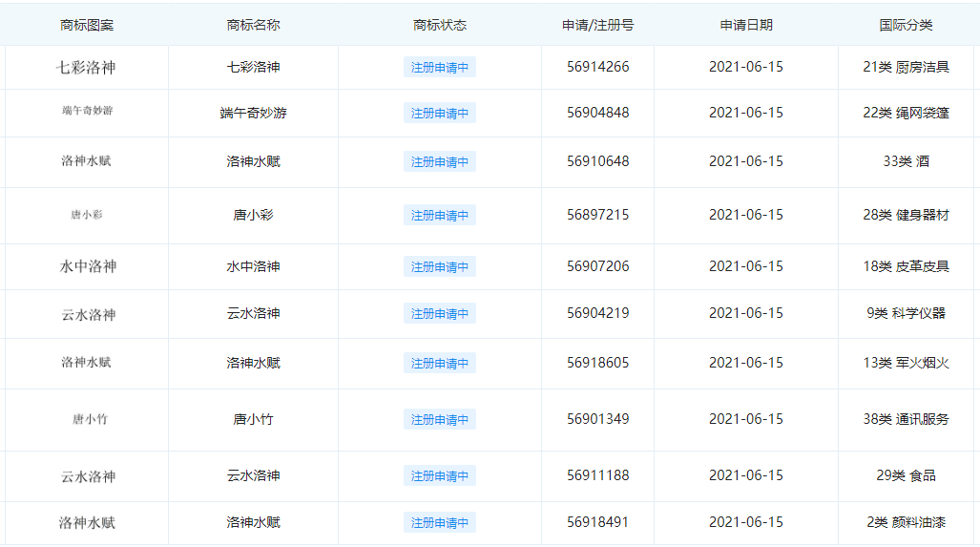Click the 申请日期 column header

(x=745, y=25)
